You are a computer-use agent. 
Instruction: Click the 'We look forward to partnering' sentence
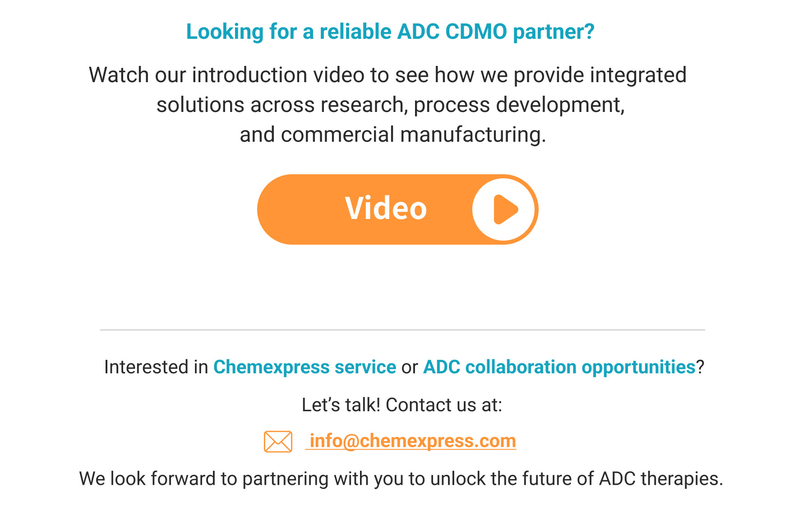(401, 479)
